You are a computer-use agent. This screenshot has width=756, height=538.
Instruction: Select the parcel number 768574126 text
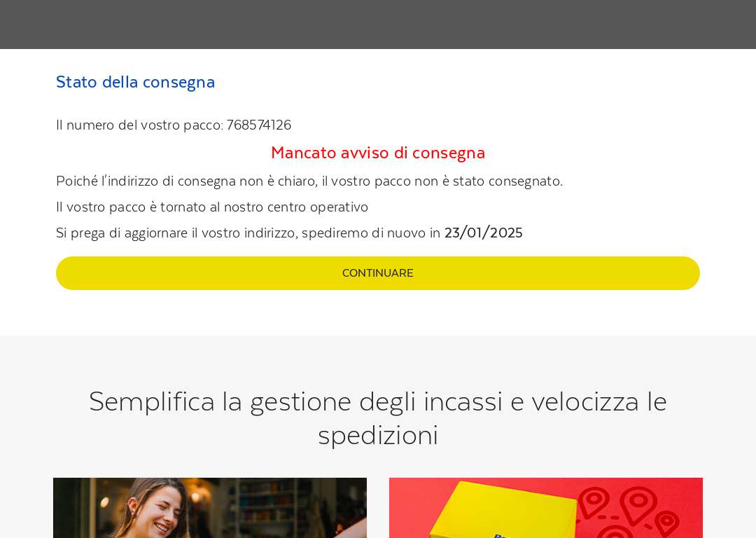tap(259, 125)
